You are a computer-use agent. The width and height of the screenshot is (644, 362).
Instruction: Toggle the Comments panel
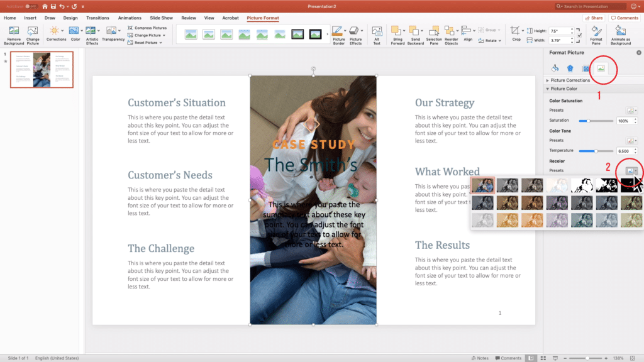click(624, 18)
